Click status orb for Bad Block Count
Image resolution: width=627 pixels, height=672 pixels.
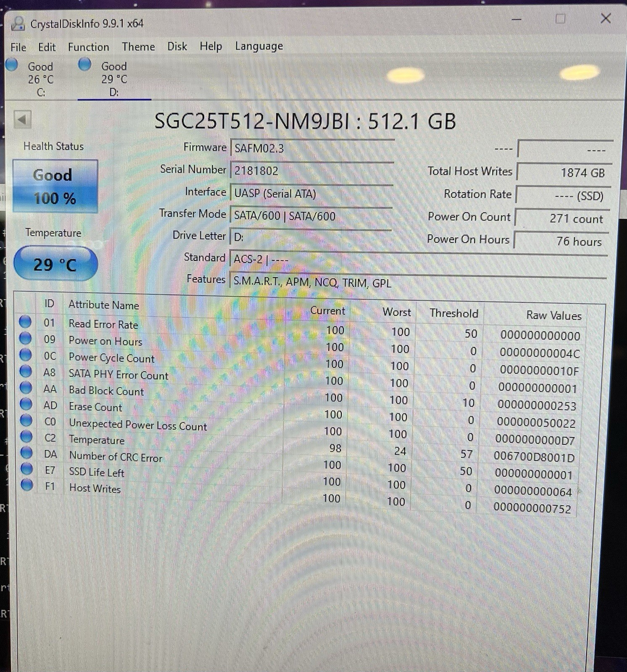click(26, 387)
